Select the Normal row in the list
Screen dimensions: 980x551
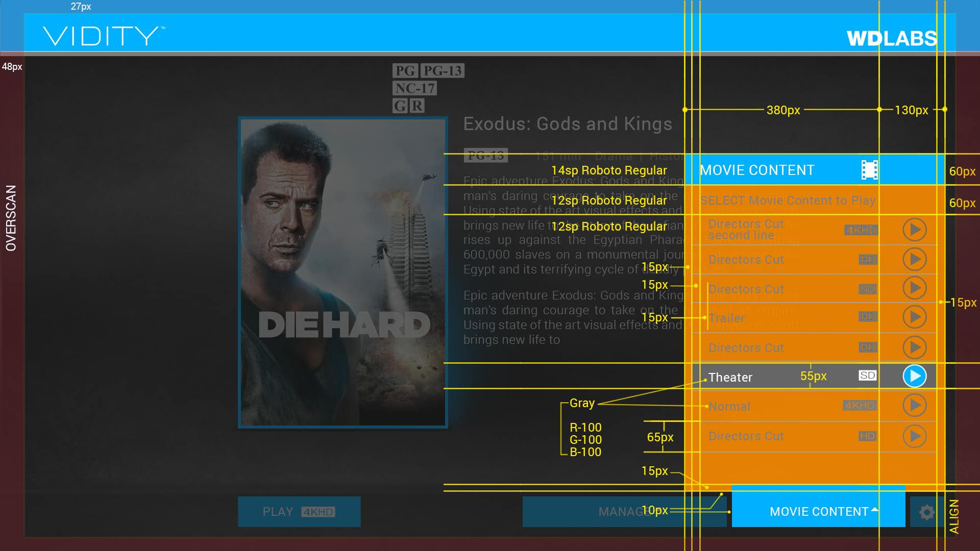click(x=815, y=406)
